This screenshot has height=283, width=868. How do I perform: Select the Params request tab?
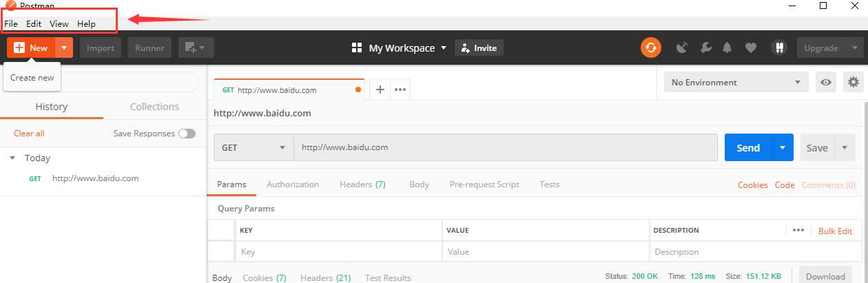click(x=231, y=185)
